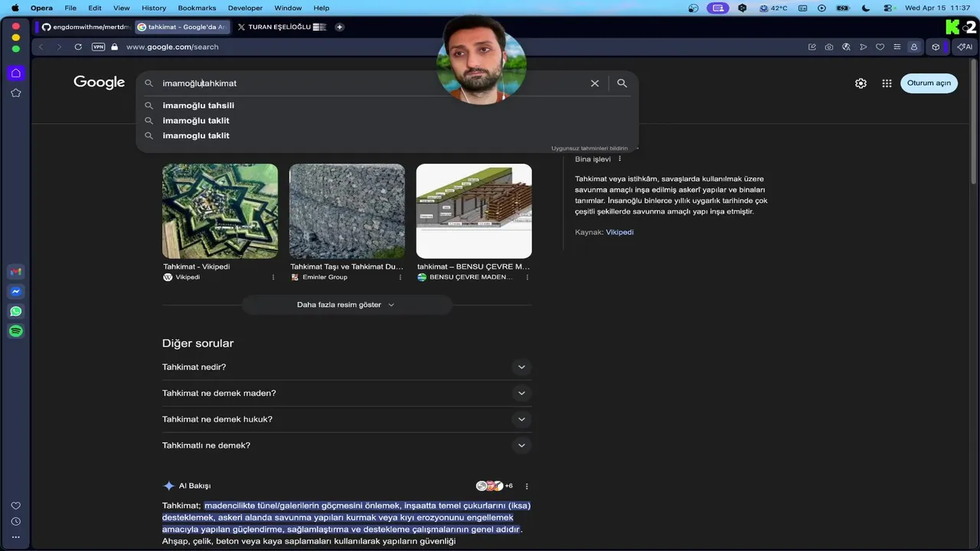Open a new tab with plus button
The image size is (980, 551).
[x=339, y=27]
